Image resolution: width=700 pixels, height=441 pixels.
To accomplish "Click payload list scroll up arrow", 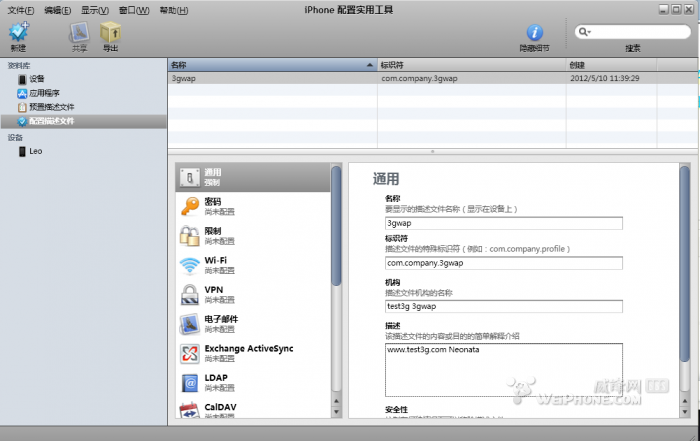I will click(x=336, y=401).
